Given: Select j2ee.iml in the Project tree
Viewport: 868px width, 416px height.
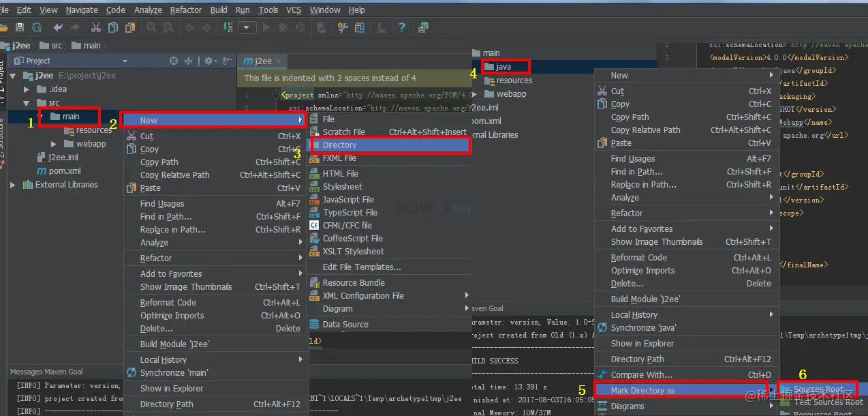Looking at the screenshot, I should click(x=57, y=158).
